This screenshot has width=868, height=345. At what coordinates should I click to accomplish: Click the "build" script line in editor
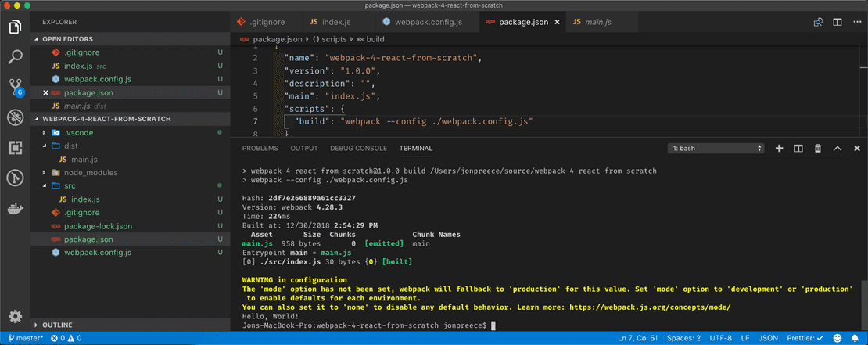point(414,121)
